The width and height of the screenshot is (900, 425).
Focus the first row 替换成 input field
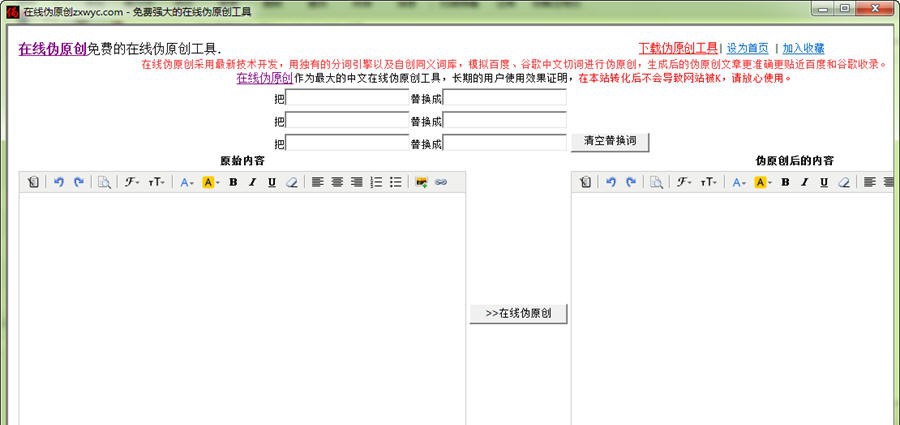click(x=505, y=98)
